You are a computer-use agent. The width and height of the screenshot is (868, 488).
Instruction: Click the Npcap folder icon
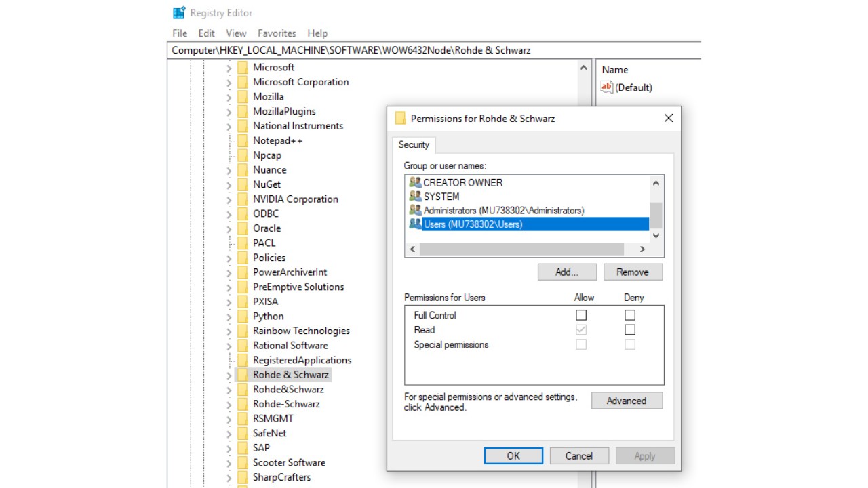(243, 155)
